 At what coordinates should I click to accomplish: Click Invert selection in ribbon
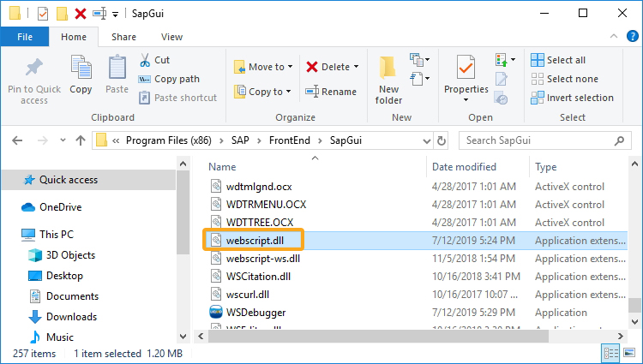click(x=572, y=98)
